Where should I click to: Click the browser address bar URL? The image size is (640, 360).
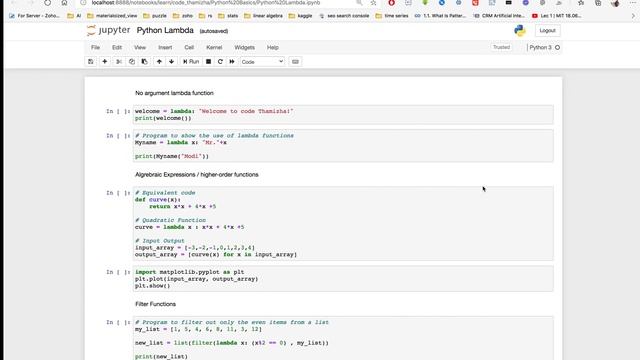(206, 2)
